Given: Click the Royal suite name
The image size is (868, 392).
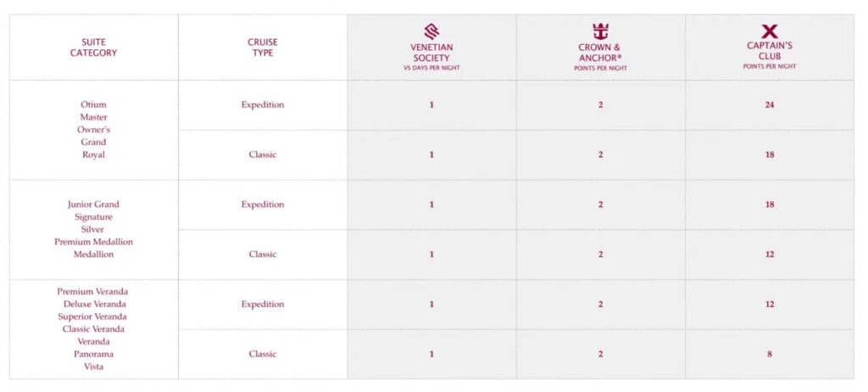Looking at the screenshot, I should coord(94,155).
